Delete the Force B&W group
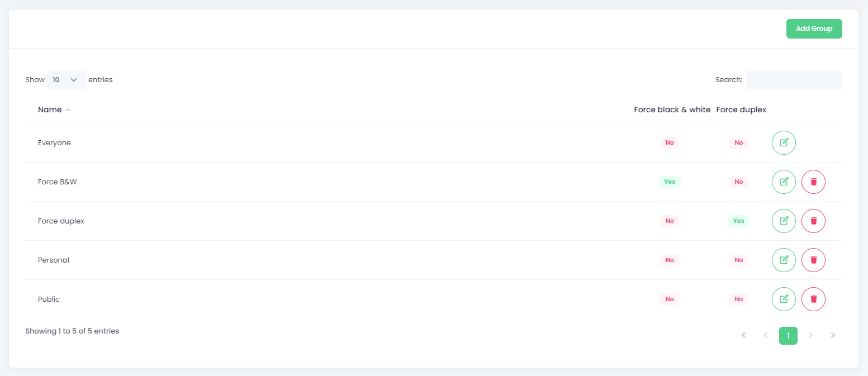The width and height of the screenshot is (868, 376). 813,182
